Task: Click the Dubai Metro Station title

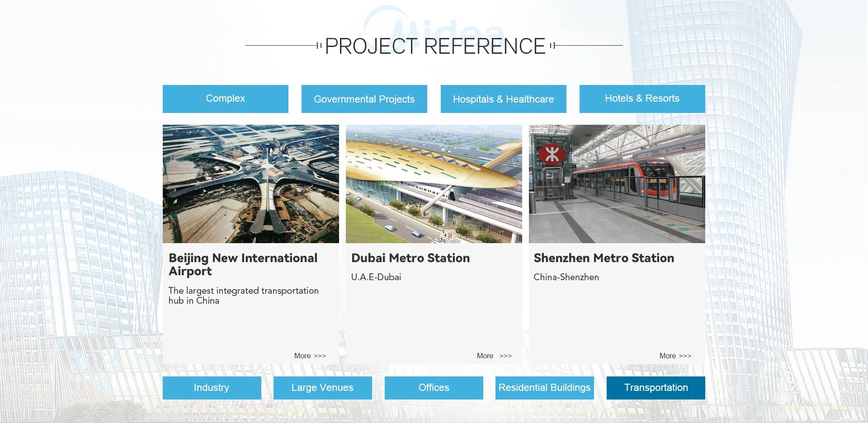Action: click(x=410, y=258)
